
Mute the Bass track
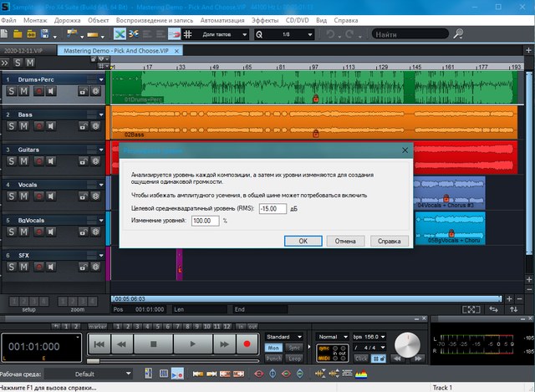[x=24, y=126]
